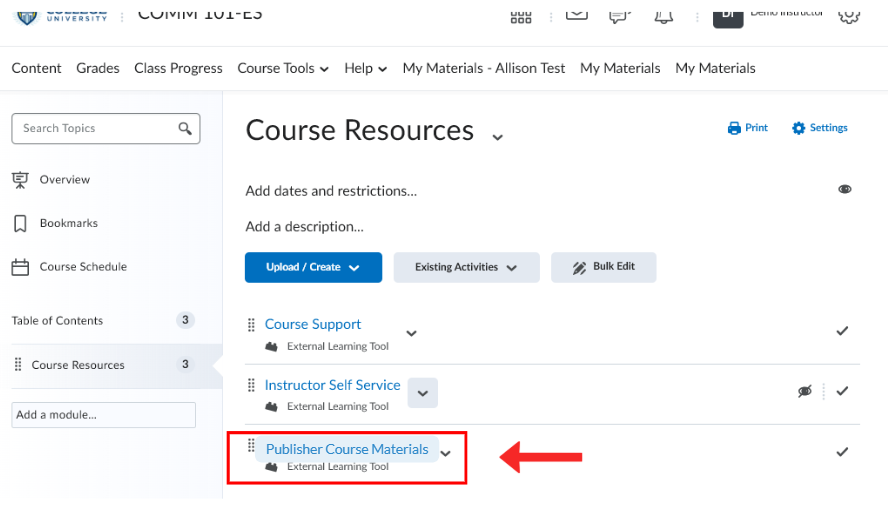This screenshot has width=888, height=508.
Task: Open the message alerts envelope icon
Action: [577, 15]
